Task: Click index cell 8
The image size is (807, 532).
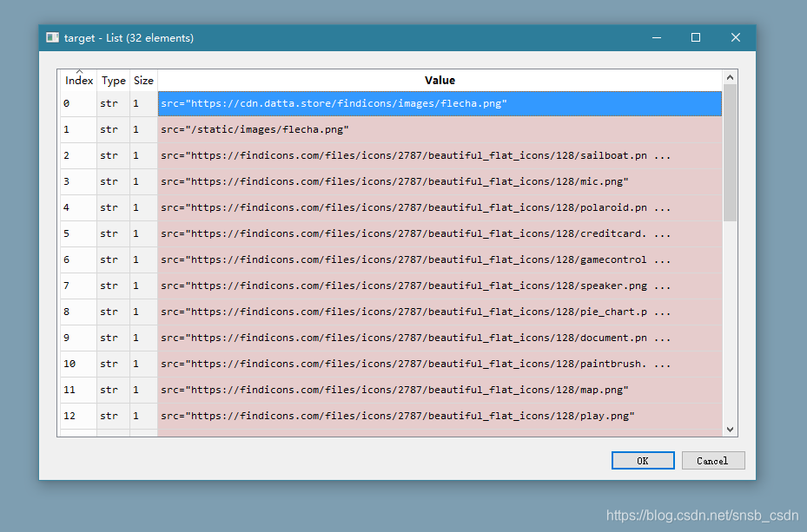Action: pyautogui.click(x=79, y=312)
